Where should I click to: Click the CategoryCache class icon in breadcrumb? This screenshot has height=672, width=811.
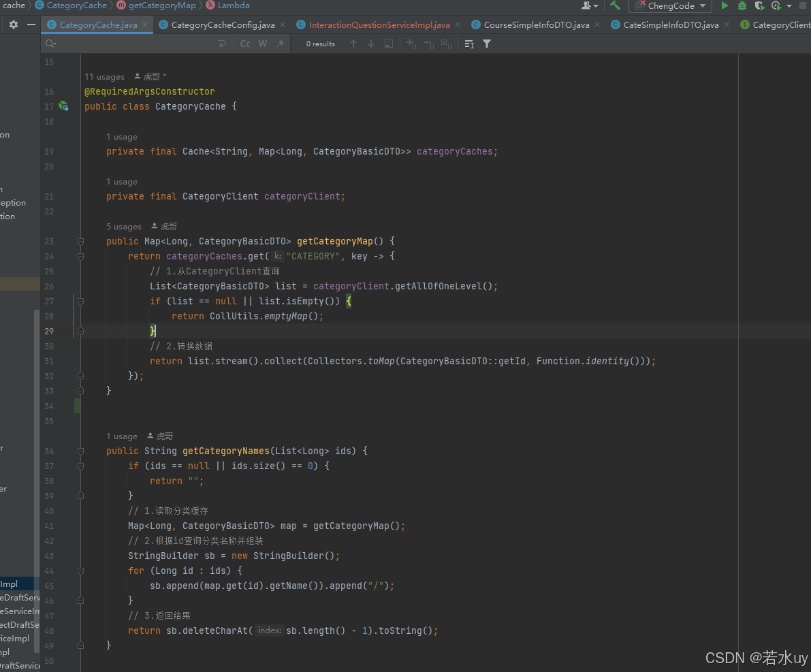pyautogui.click(x=39, y=5)
